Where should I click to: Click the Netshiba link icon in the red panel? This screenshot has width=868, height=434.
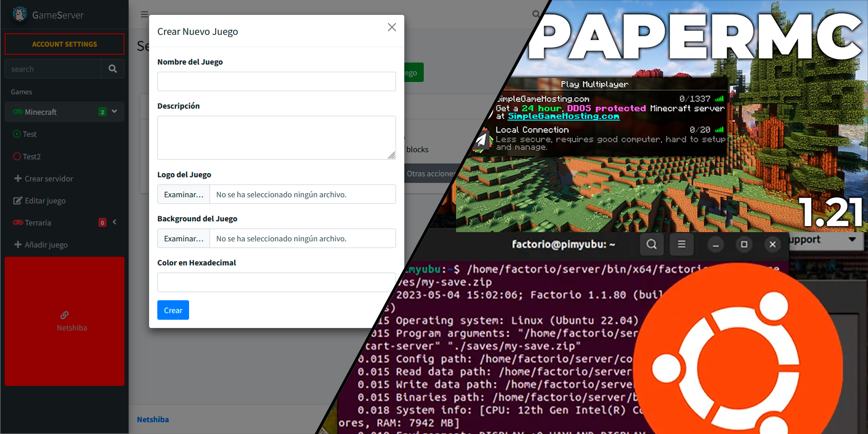[x=65, y=315]
